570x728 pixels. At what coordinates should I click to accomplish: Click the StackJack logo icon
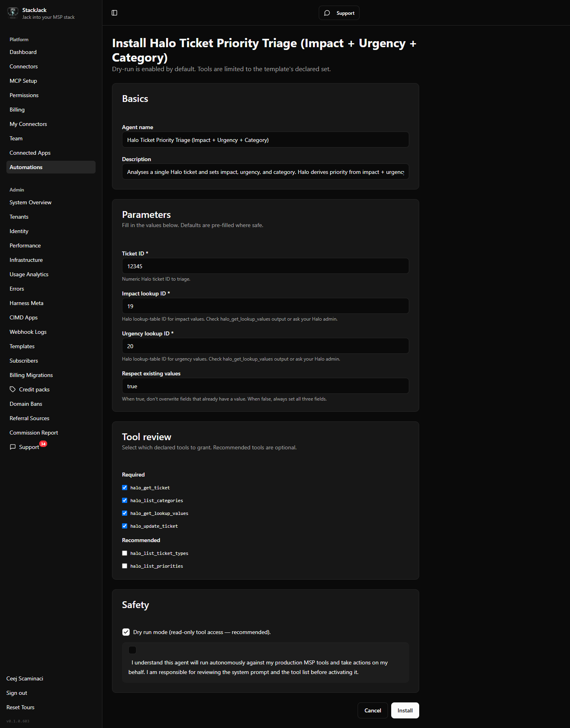[13, 13]
